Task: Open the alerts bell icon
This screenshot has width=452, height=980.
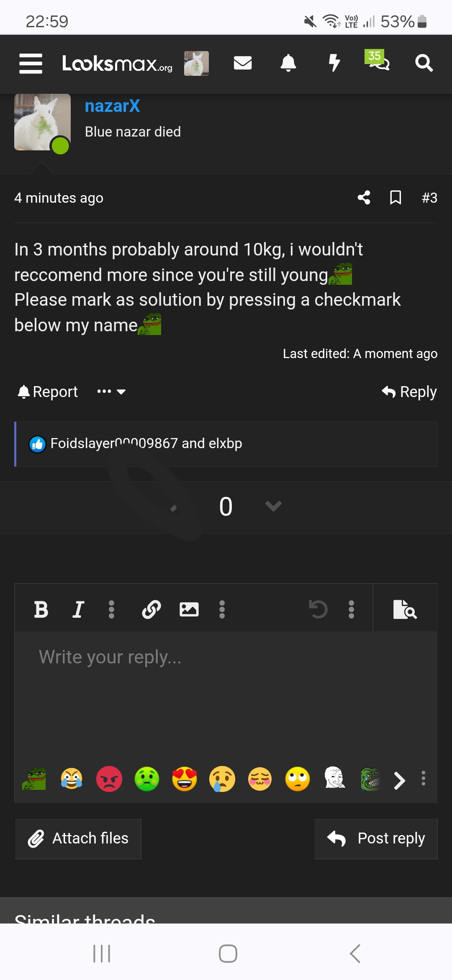Action: 288,63
